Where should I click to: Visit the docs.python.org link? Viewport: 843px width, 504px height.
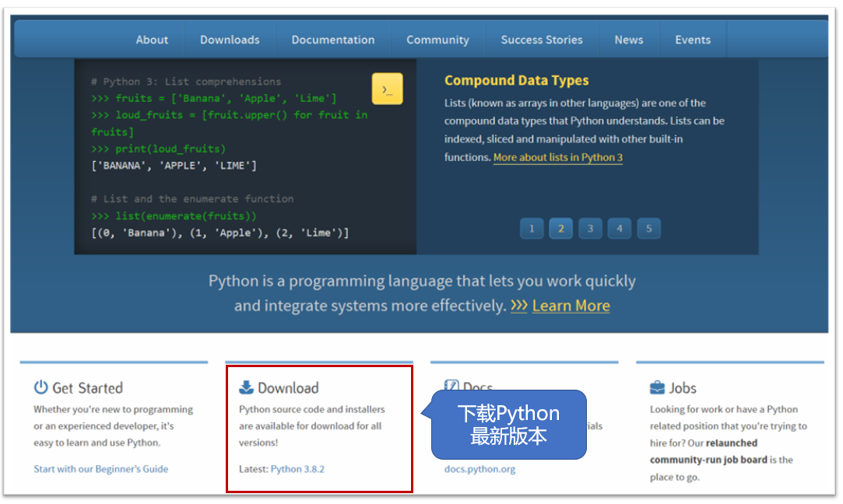(x=479, y=469)
